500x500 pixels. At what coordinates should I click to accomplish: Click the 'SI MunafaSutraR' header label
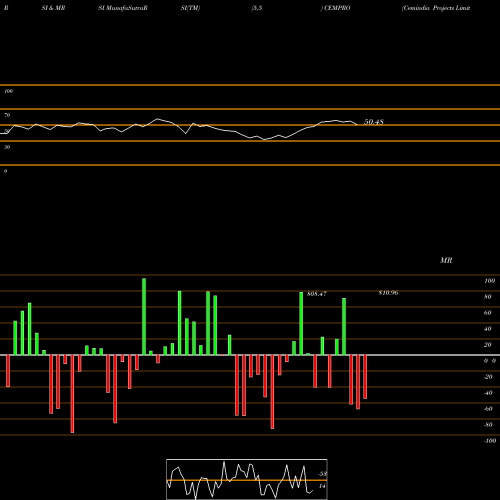click(x=123, y=8)
